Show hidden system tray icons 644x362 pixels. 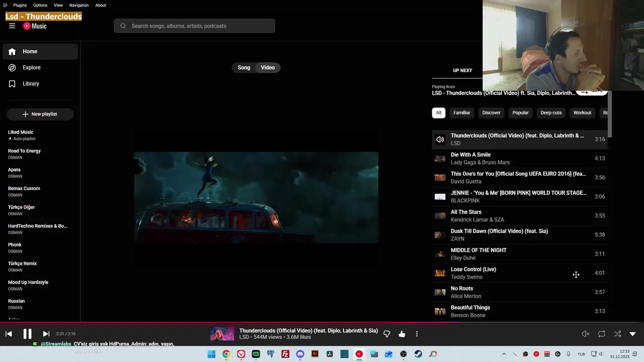tap(504, 354)
